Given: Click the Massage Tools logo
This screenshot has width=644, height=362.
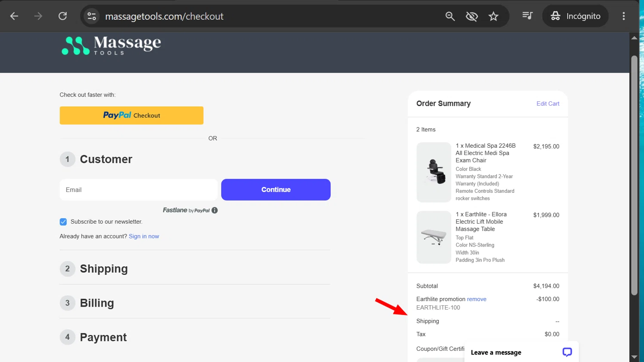Looking at the screenshot, I should [111, 46].
